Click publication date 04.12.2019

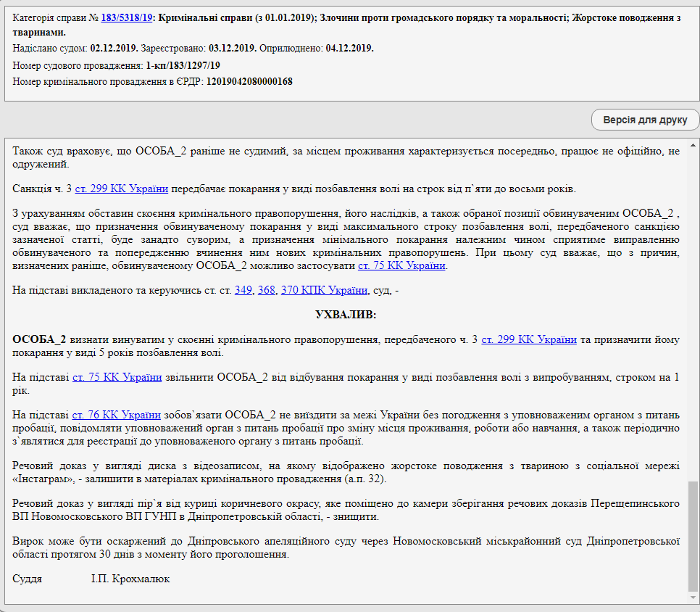pyautogui.click(x=349, y=49)
